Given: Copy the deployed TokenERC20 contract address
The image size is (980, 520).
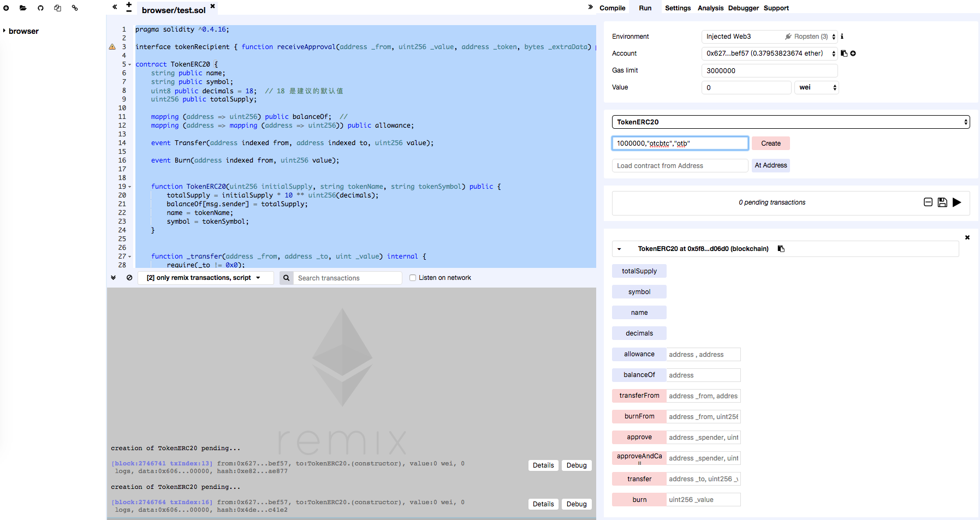Looking at the screenshot, I should tap(781, 249).
